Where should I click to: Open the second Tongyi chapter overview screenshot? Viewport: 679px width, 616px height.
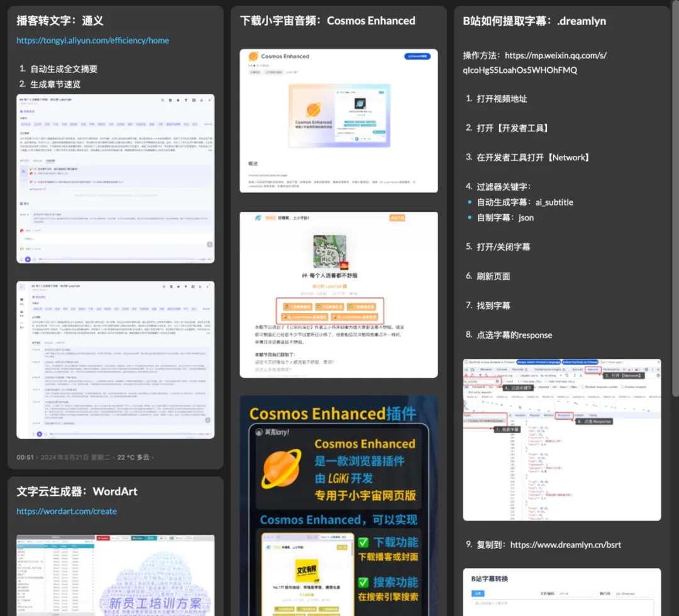(115, 360)
